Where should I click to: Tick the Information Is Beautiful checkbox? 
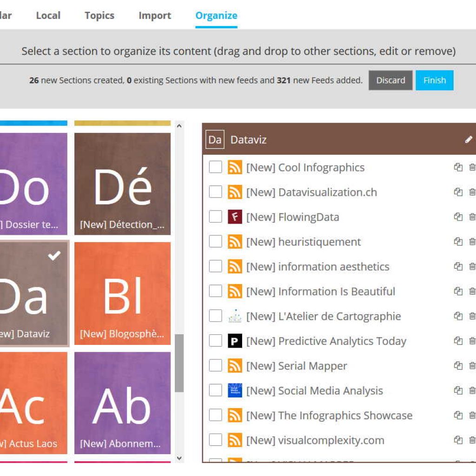pyautogui.click(x=215, y=291)
